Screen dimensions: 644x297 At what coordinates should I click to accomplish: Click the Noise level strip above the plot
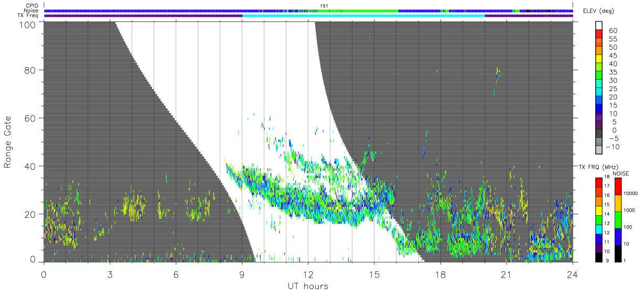pyautogui.click(x=308, y=10)
